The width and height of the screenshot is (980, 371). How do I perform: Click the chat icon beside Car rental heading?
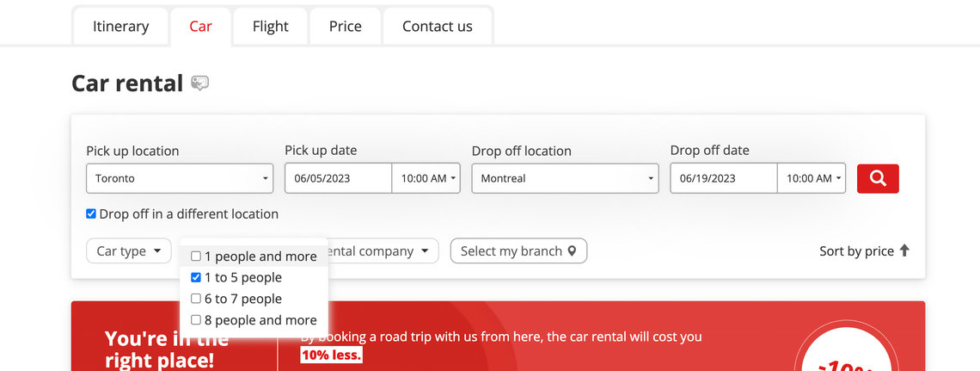pos(200,83)
